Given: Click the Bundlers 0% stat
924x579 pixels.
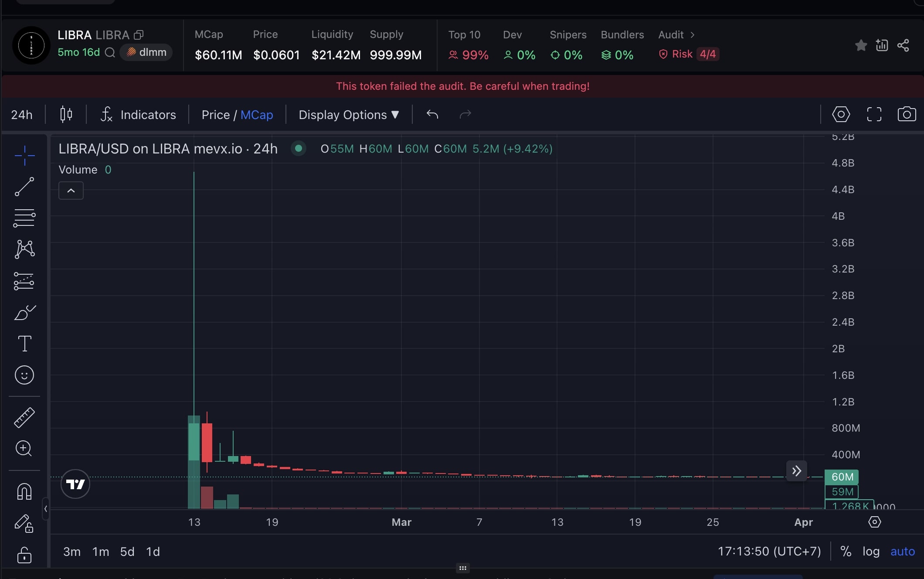Looking at the screenshot, I should tap(622, 45).
